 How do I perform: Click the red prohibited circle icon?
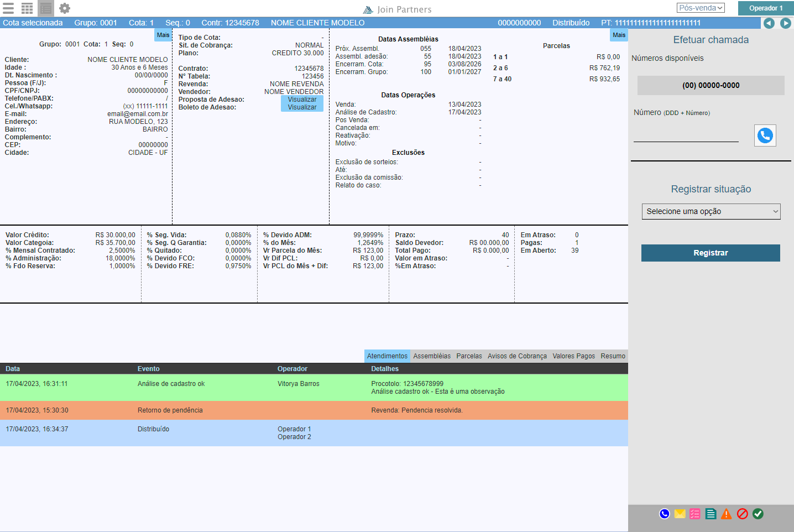click(742, 514)
